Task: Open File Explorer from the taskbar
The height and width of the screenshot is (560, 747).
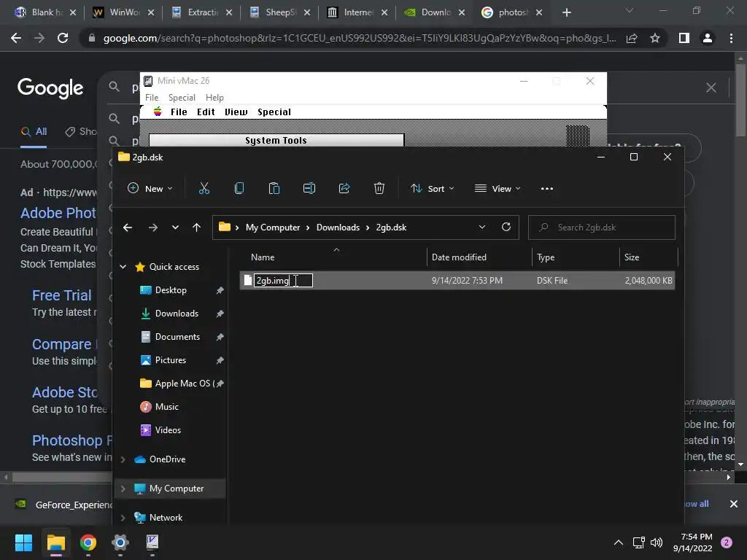Action: pos(55,542)
